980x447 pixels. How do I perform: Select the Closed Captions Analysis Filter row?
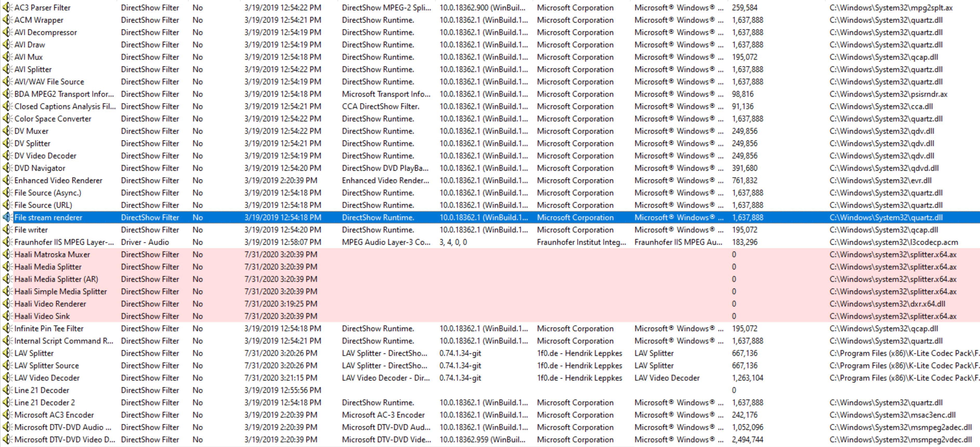click(65, 106)
